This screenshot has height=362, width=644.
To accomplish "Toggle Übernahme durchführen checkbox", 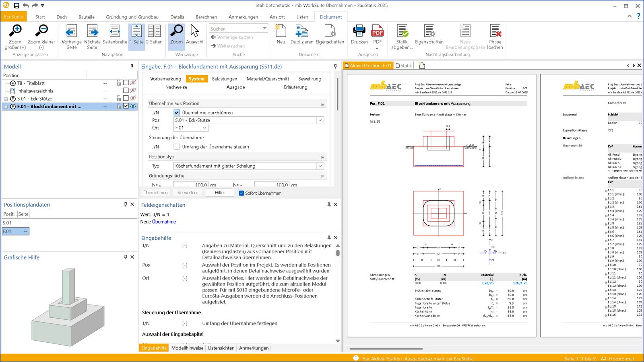I will [176, 113].
